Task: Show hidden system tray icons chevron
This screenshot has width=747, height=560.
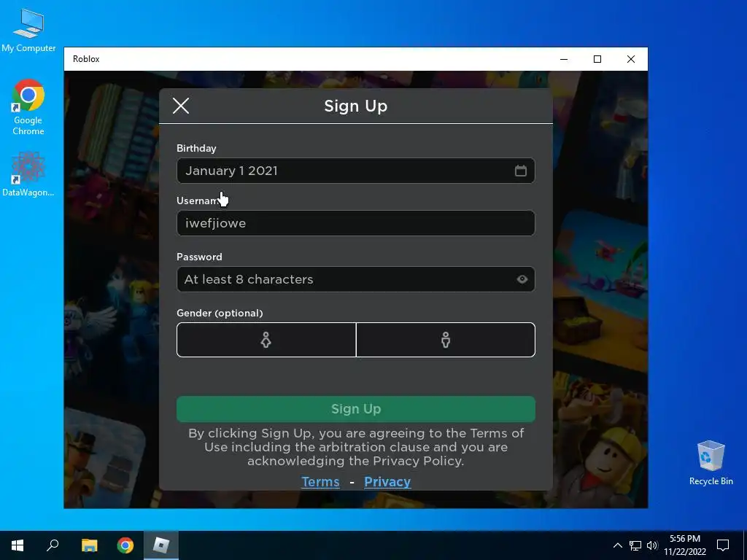Action: click(x=617, y=545)
